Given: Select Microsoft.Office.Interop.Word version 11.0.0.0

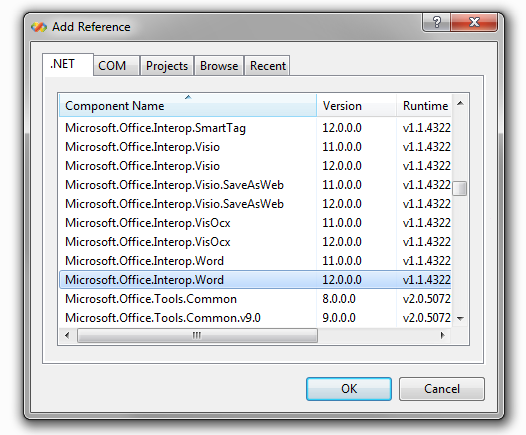Looking at the screenshot, I should [255, 261].
